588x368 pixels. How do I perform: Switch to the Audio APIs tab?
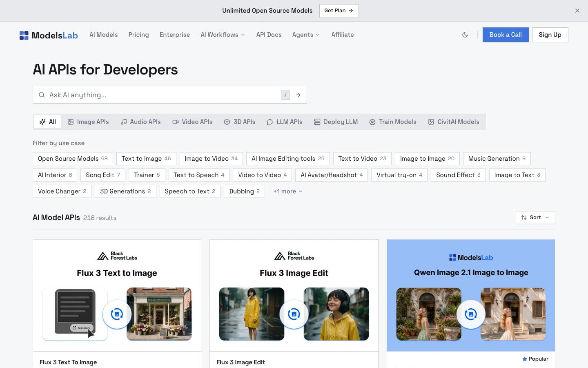(140, 122)
